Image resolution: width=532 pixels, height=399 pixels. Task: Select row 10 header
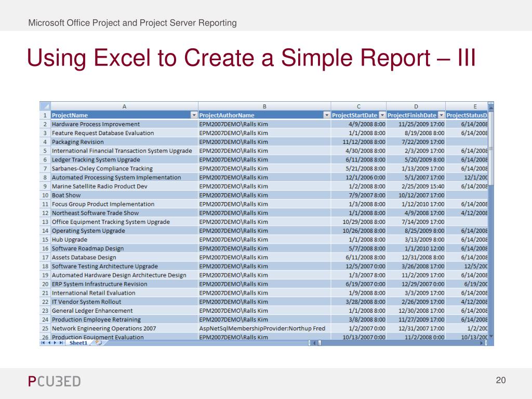[x=45, y=195]
